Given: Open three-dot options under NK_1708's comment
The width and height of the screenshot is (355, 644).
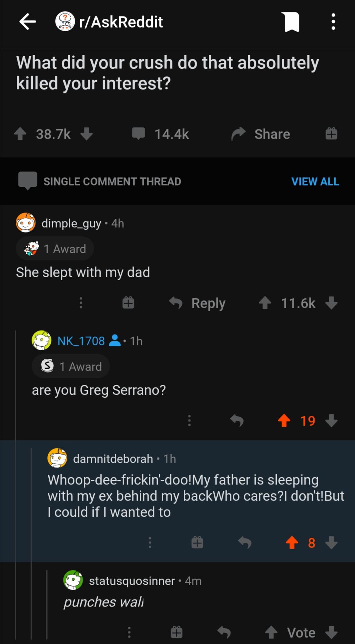Looking at the screenshot, I should [x=189, y=420].
